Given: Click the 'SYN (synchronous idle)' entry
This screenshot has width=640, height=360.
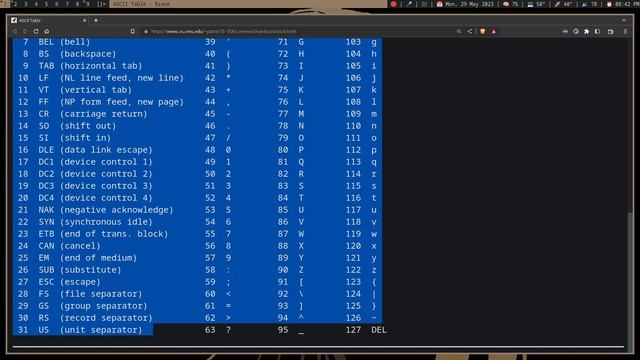Looking at the screenshot, I should tap(96, 222).
